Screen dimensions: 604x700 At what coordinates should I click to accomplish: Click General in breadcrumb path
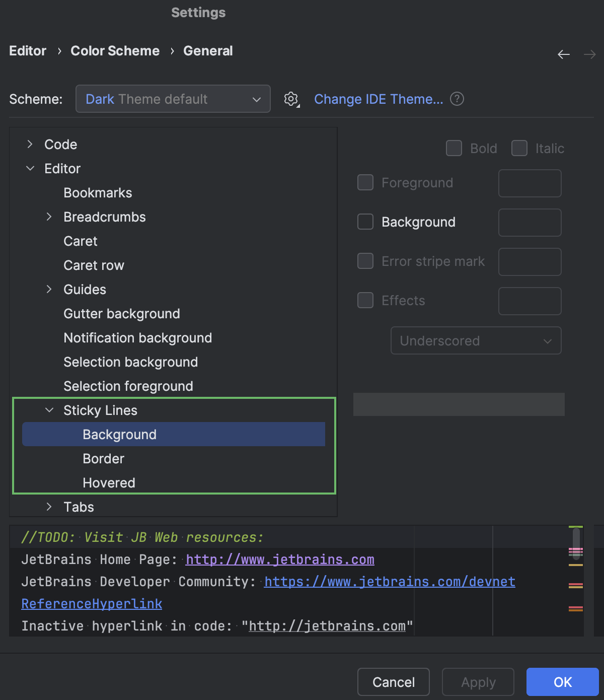pos(208,51)
